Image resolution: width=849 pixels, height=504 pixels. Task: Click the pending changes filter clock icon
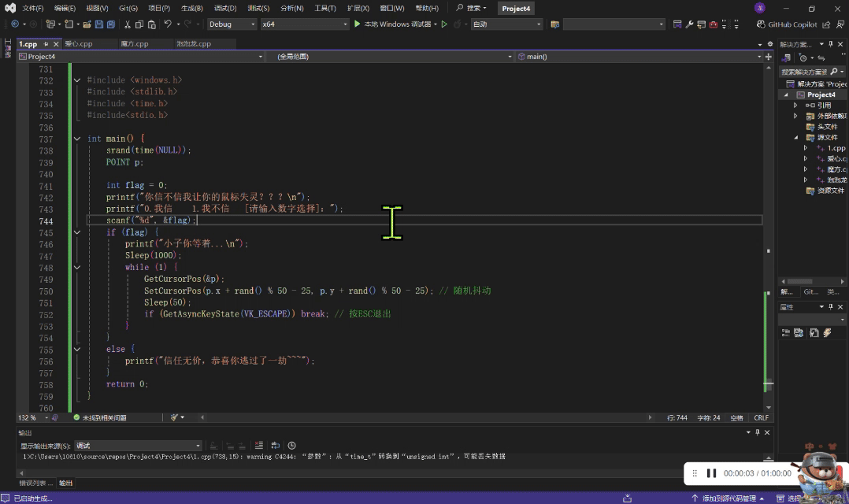(803, 58)
